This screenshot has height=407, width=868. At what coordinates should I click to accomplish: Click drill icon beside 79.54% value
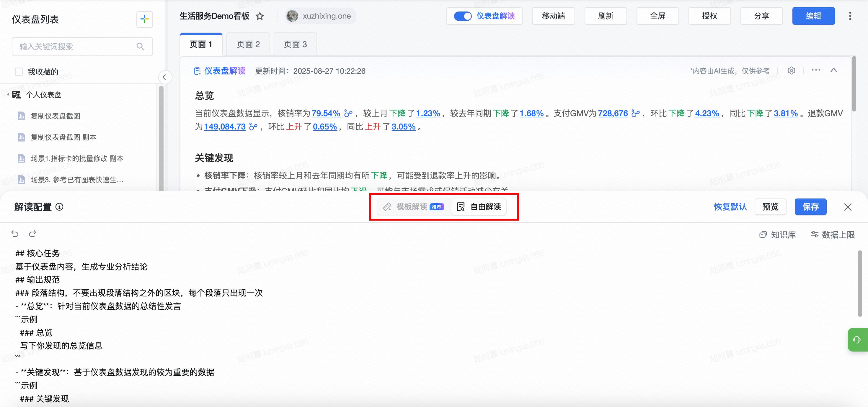click(x=348, y=114)
